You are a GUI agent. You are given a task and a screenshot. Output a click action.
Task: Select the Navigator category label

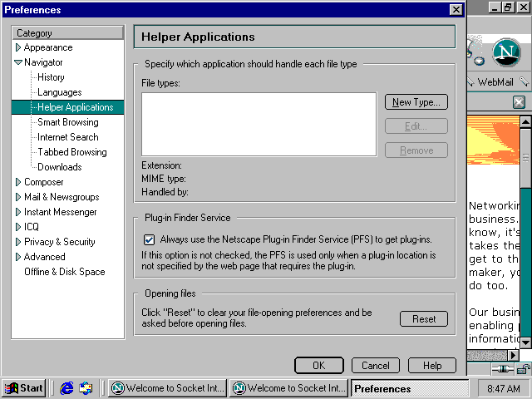coord(43,62)
